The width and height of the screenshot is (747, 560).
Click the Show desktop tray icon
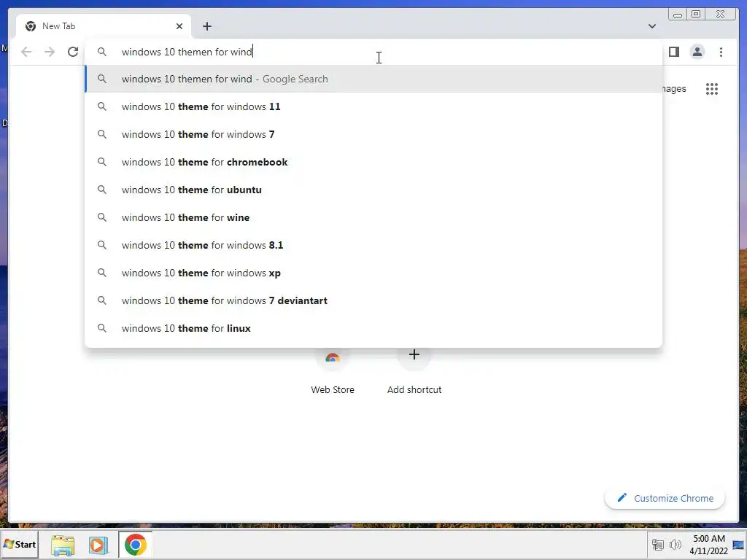[738, 545]
